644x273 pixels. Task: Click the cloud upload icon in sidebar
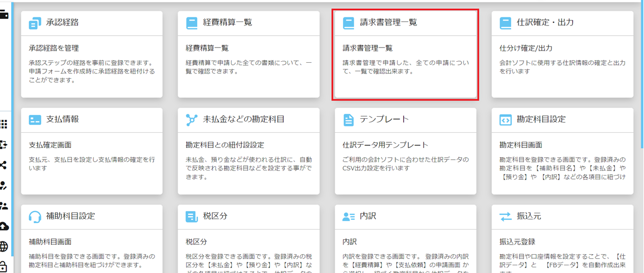4,226
